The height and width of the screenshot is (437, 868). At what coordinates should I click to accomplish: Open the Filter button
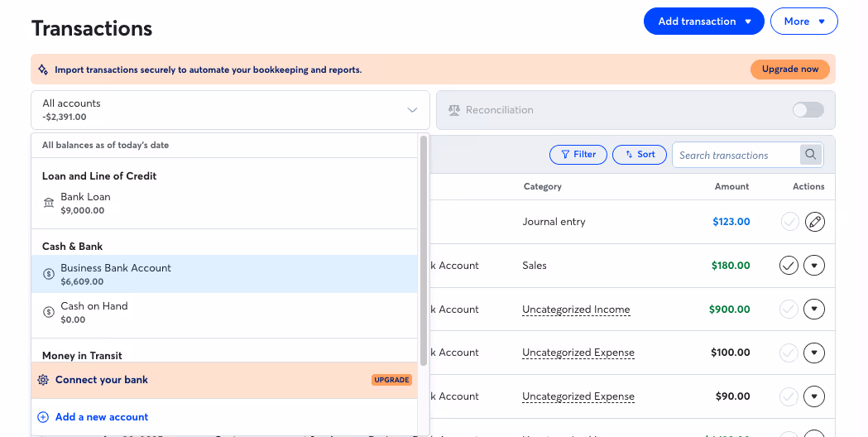pyautogui.click(x=578, y=155)
